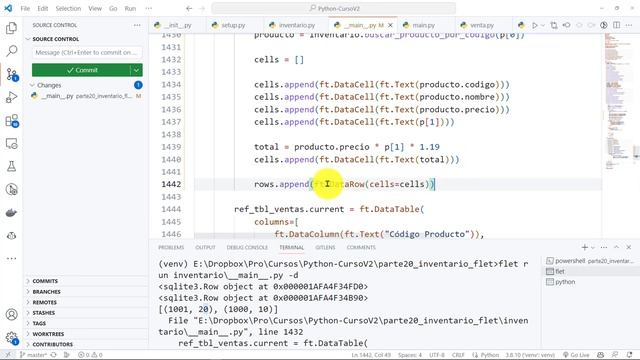This screenshot has width=640, height=360.
Task: Open terminal panel more actions
Action: pos(604,247)
